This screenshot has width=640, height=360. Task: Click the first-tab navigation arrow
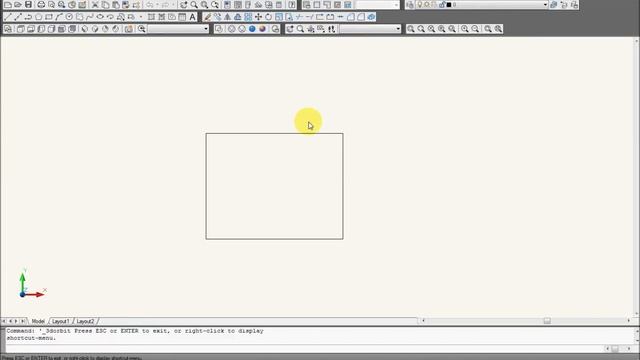click(x=4, y=321)
